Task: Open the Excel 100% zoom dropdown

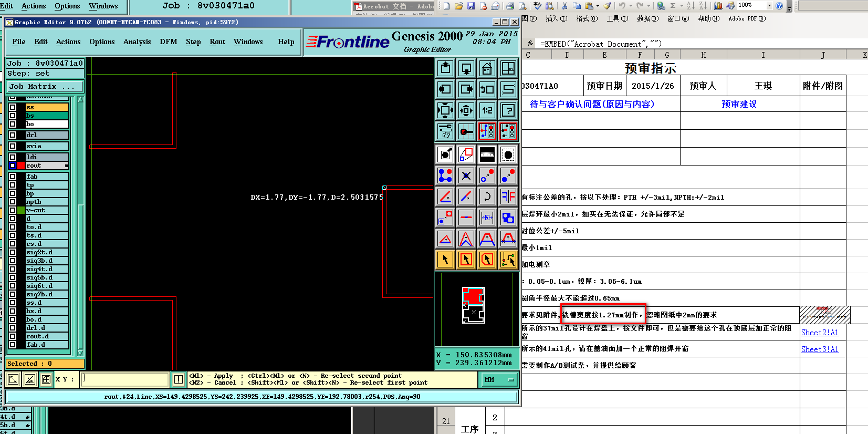Action: pos(769,5)
